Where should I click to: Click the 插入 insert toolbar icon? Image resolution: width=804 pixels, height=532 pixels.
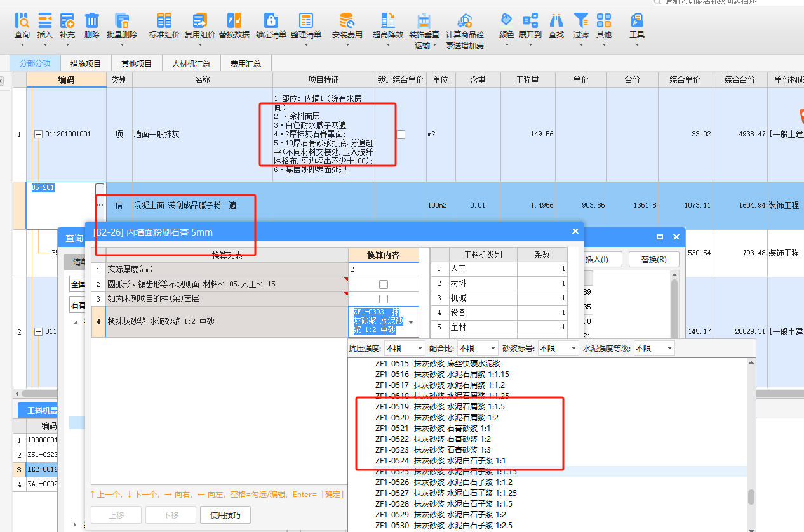click(x=45, y=20)
